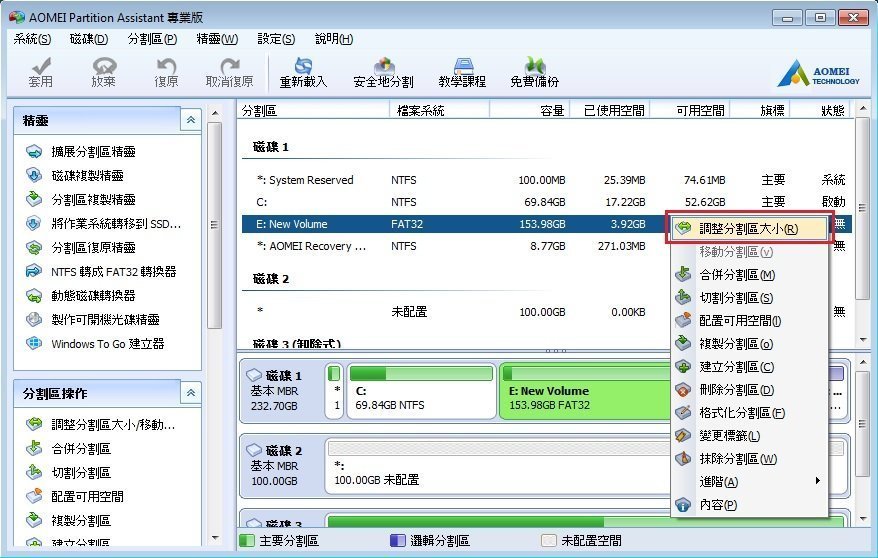Image resolution: width=878 pixels, height=558 pixels.
Task: Expand the 進階(A) submenu
Action: [x=749, y=481]
